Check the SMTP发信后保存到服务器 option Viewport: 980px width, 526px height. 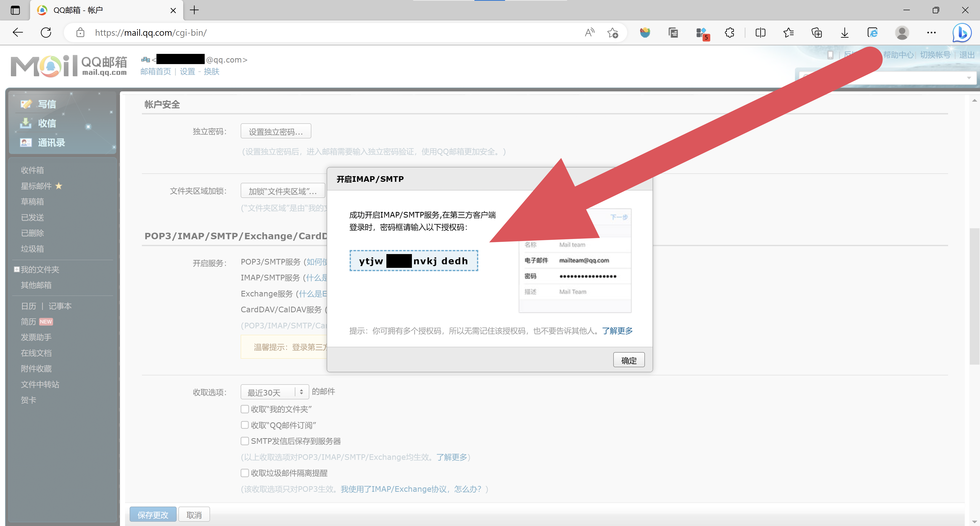245,441
